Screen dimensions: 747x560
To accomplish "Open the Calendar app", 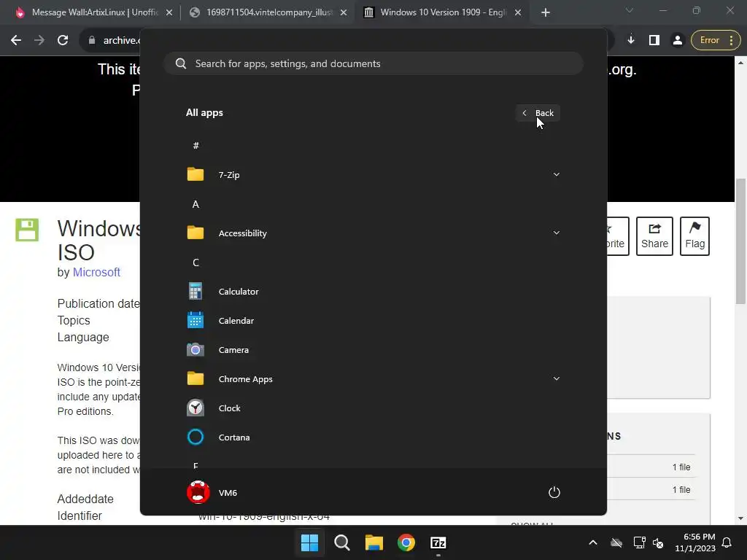I will [x=373, y=321].
